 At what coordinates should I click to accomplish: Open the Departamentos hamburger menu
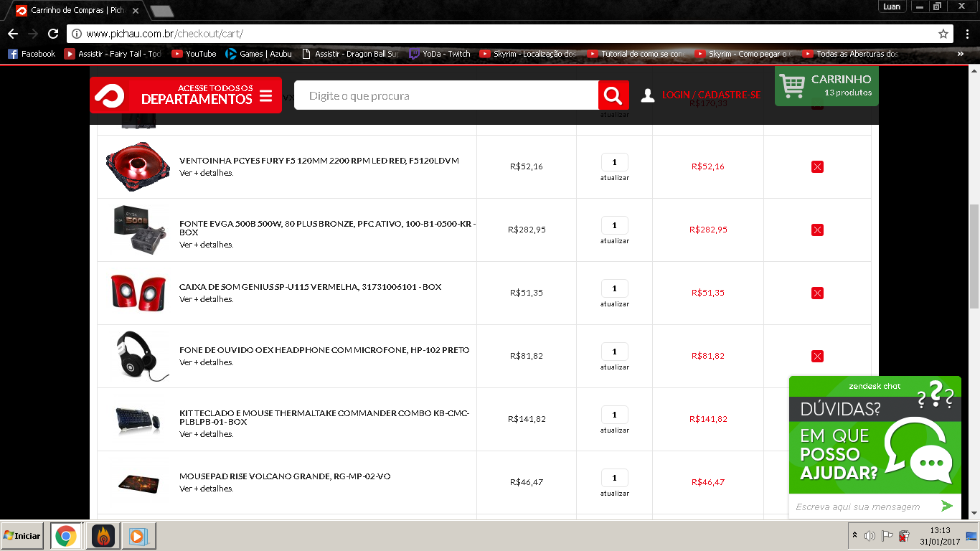click(x=266, y=95)
